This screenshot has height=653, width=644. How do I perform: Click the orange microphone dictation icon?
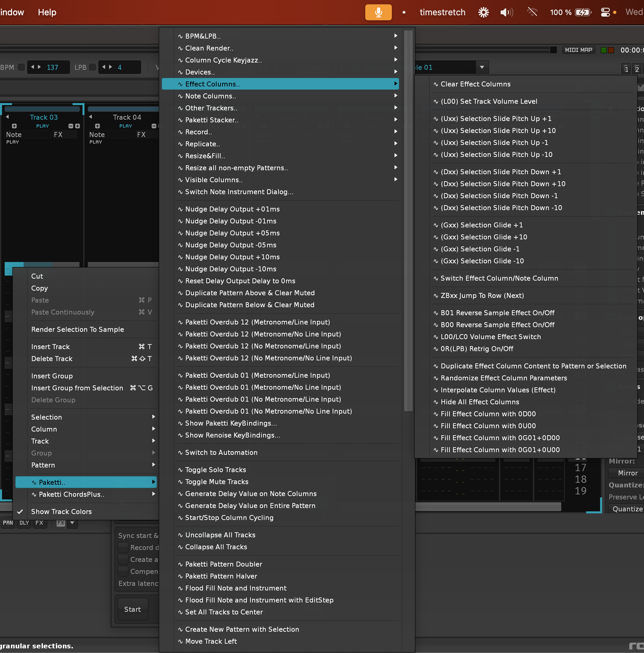pos(378,13)
